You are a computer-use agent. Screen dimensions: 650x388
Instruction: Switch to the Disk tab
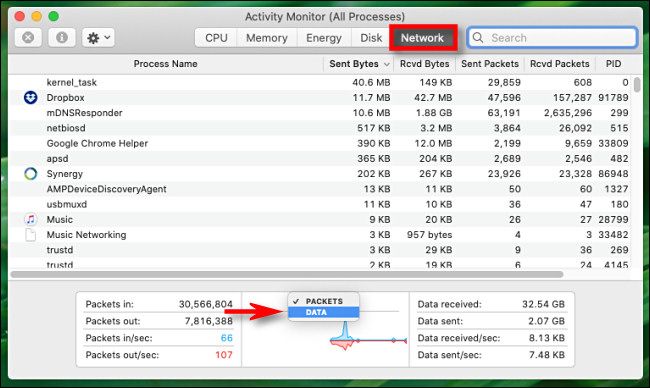coord(371,38)
